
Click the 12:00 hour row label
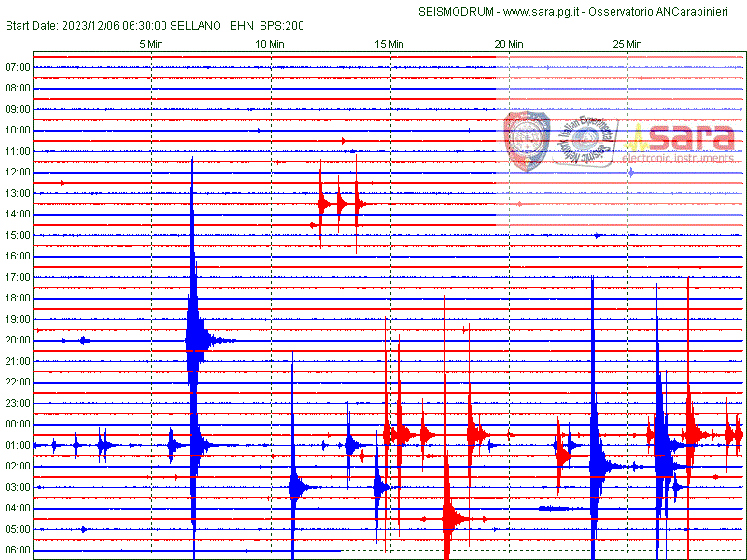(x=18, y=173)
